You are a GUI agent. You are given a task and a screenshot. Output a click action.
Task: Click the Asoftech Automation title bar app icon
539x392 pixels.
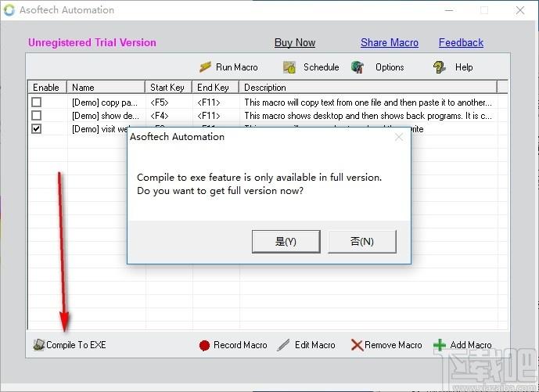point(9,10)
